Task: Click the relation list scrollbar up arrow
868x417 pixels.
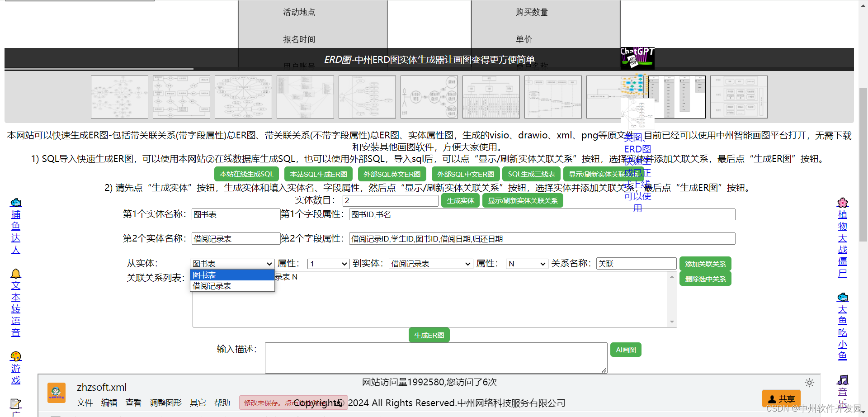Action: [672, 276]
